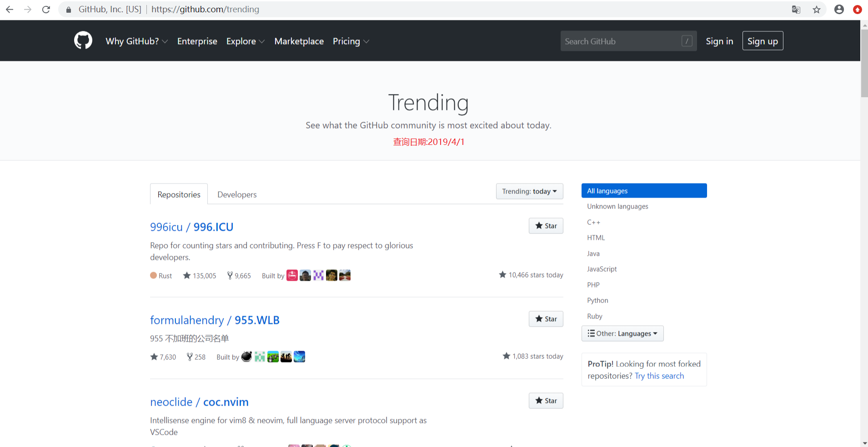The height and width of the screenshot is (447, 868).
Task: Star the 996icu / 996.ICU repository
Action: (546, 226)
